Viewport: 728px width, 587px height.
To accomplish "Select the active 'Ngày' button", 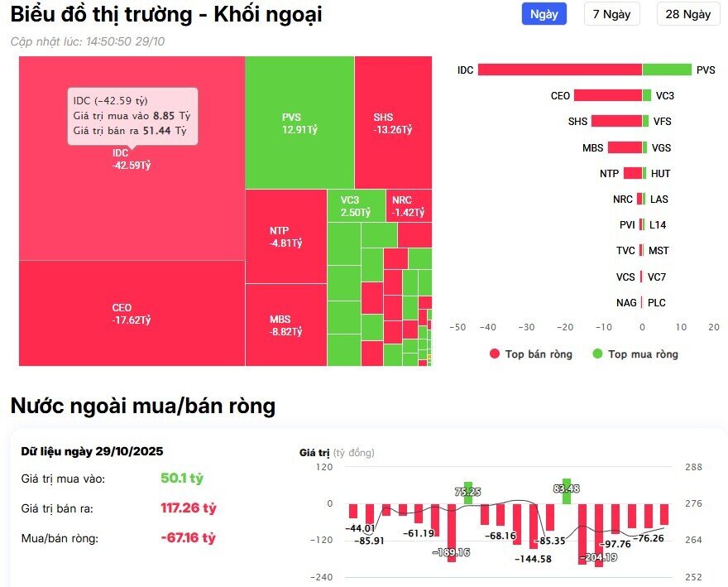I will click(544, 14).
